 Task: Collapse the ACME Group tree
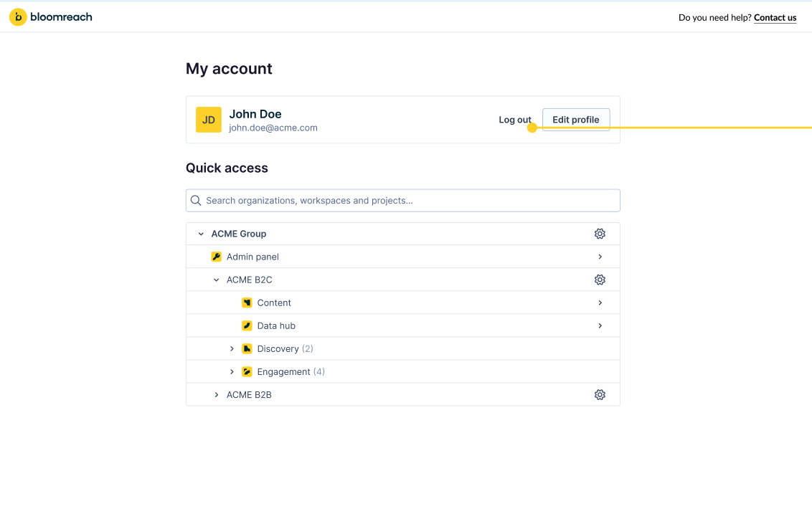pos(200,233)
